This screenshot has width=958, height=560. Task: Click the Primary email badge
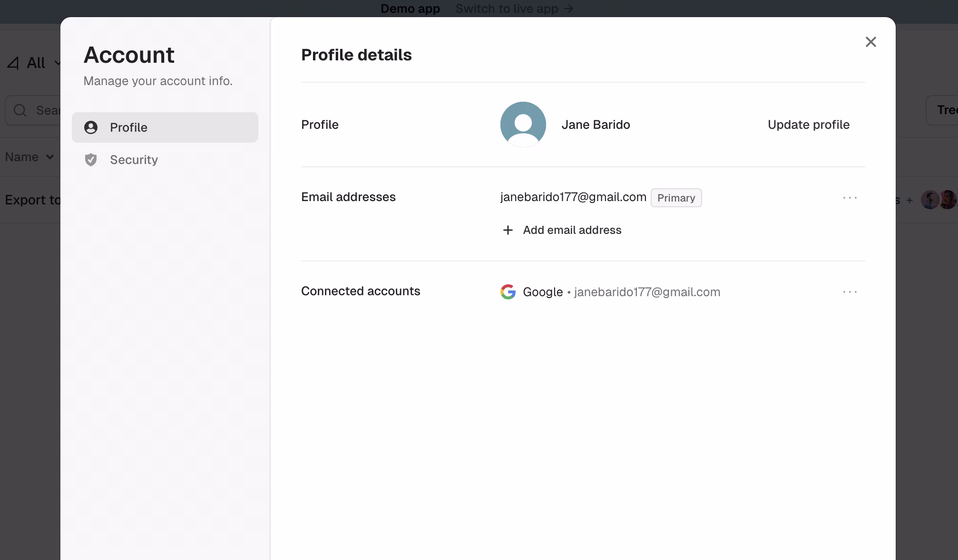click(x=676, y=198)
